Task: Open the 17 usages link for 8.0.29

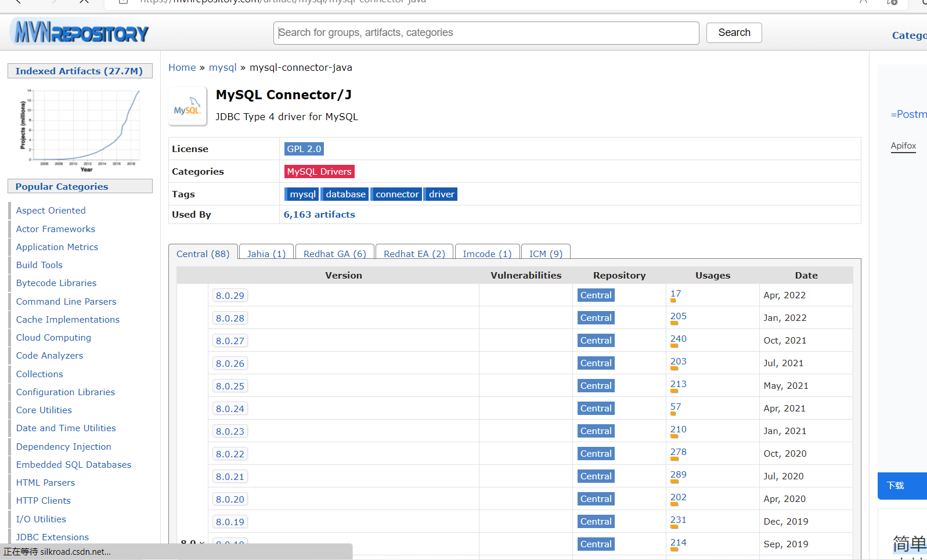Action: tap(676, 294)
